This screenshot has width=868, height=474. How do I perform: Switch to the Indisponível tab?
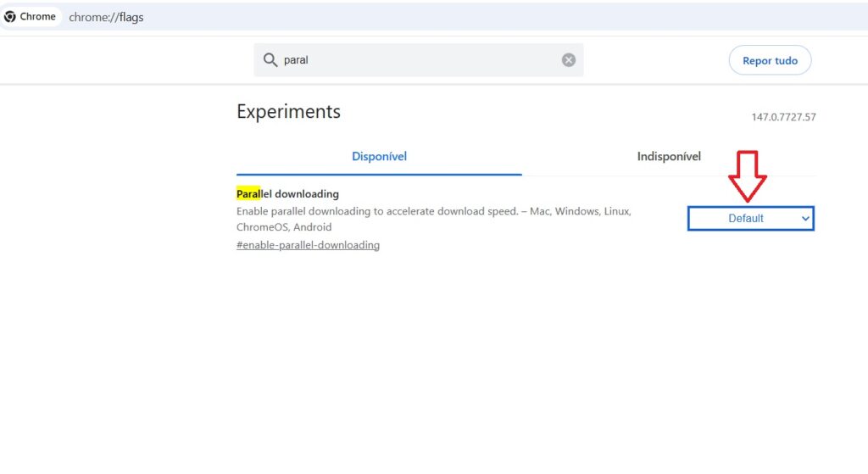[x=669, y=157]
